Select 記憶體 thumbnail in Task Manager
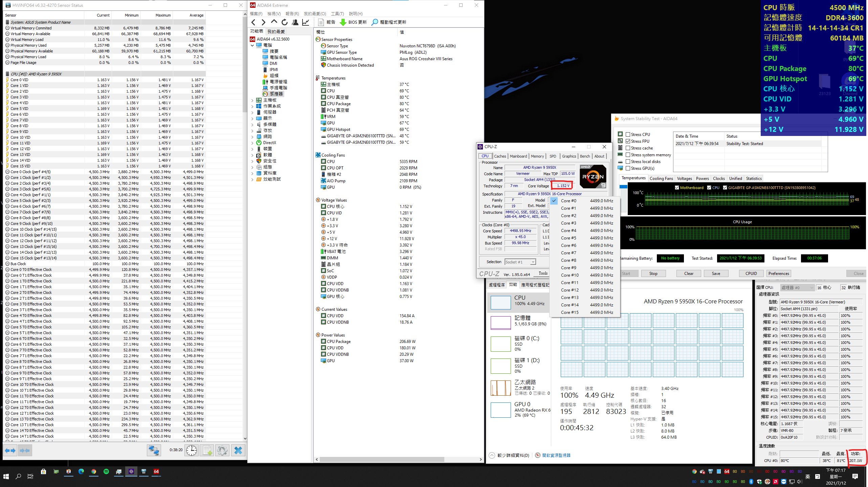This screenshot has width=868, height=487. coord(500,322)
